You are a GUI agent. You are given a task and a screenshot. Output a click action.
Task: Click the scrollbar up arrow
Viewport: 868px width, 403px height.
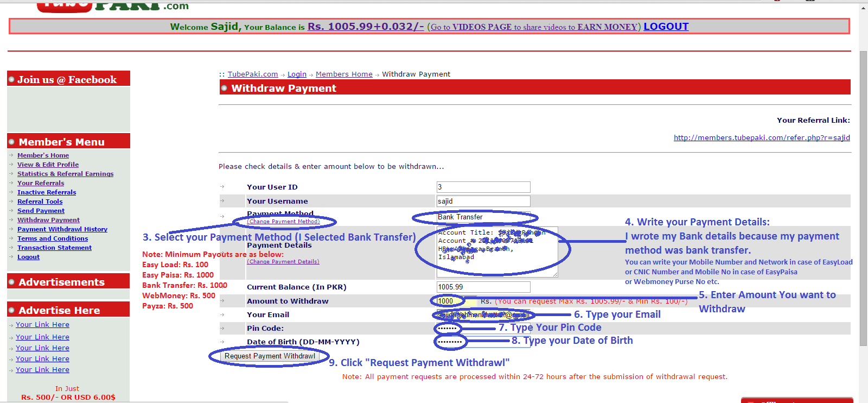(x=863, y=8)
